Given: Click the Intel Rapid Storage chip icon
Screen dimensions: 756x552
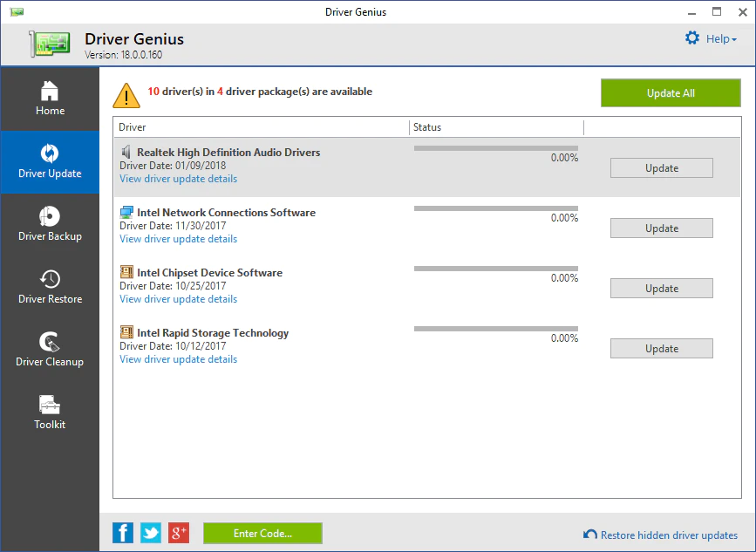Looking at the screenshot, I should click(x=126, y=332).
